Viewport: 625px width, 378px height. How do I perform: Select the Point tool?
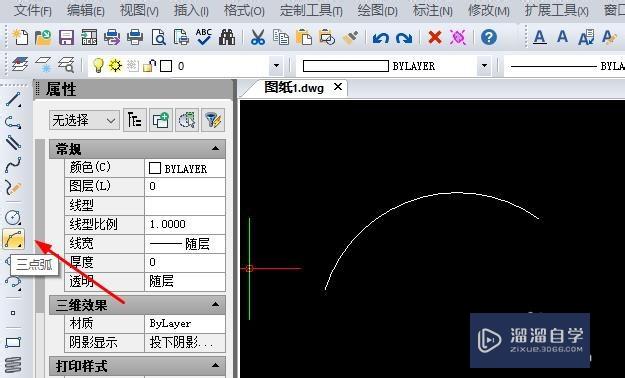13,313
